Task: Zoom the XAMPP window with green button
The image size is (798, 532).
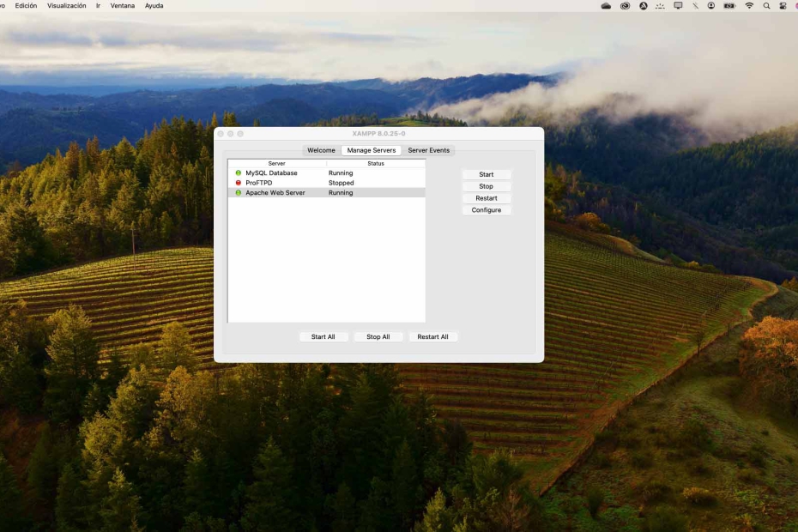Action: [x=240, y=134]
